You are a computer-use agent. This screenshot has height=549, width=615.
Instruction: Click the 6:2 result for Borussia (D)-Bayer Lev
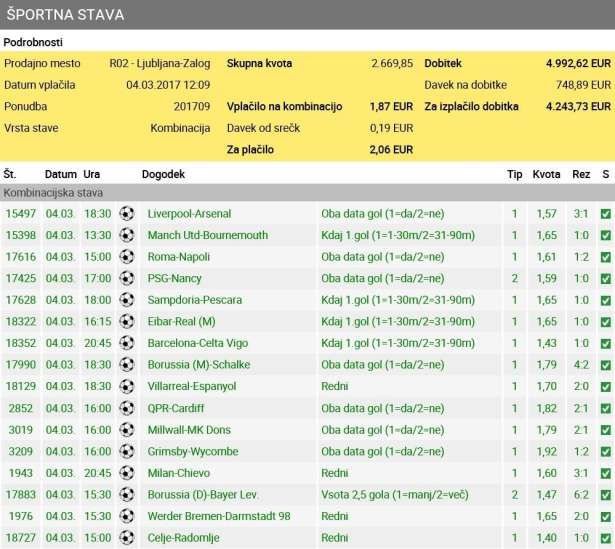(581, 494)
